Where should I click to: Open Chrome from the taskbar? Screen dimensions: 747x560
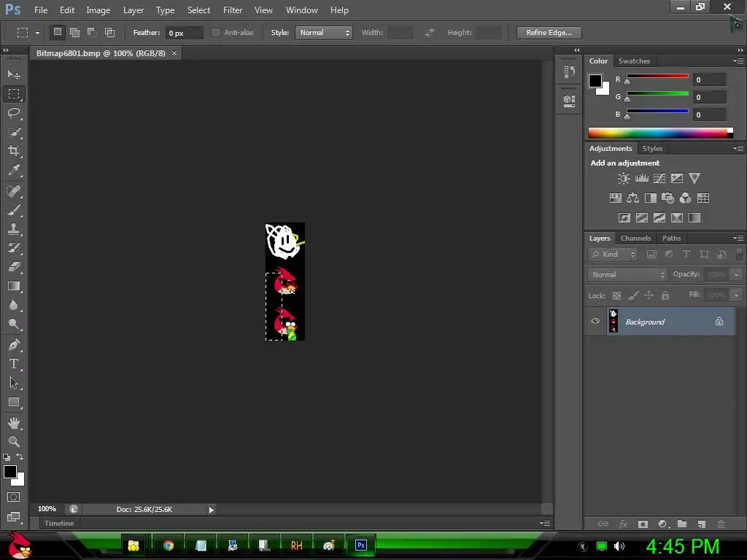(x=169, y=545)
